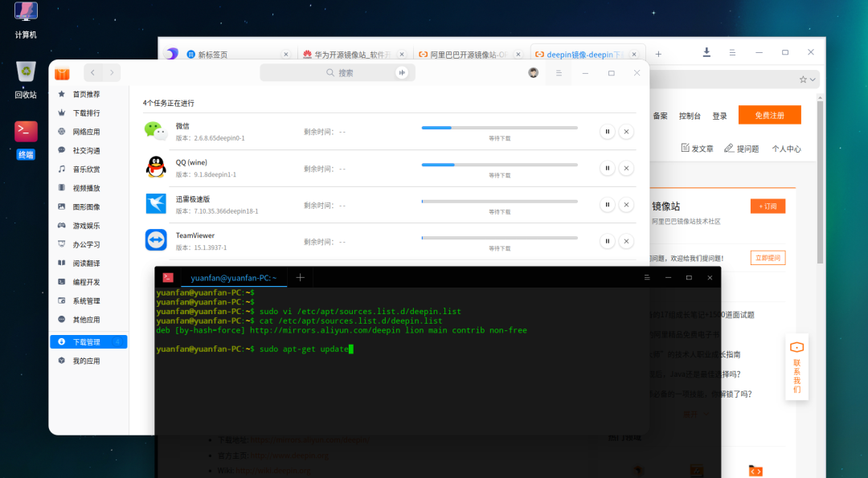Click 免费注册 button in browser
The image size is (868, 478).
[769, 115]
